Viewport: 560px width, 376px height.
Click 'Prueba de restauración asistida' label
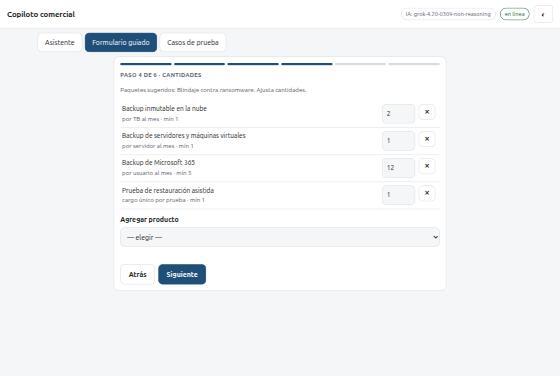click(168, 190)
